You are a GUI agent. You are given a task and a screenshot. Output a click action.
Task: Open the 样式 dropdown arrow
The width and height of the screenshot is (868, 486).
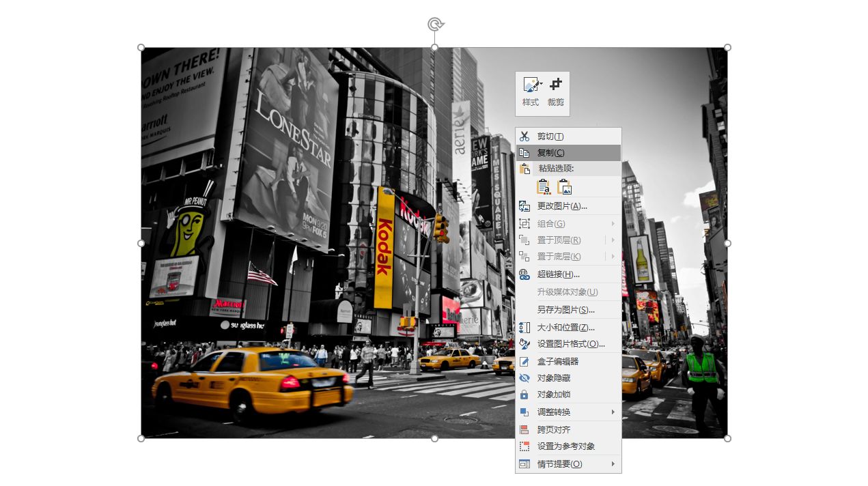[x=541, y=84]
